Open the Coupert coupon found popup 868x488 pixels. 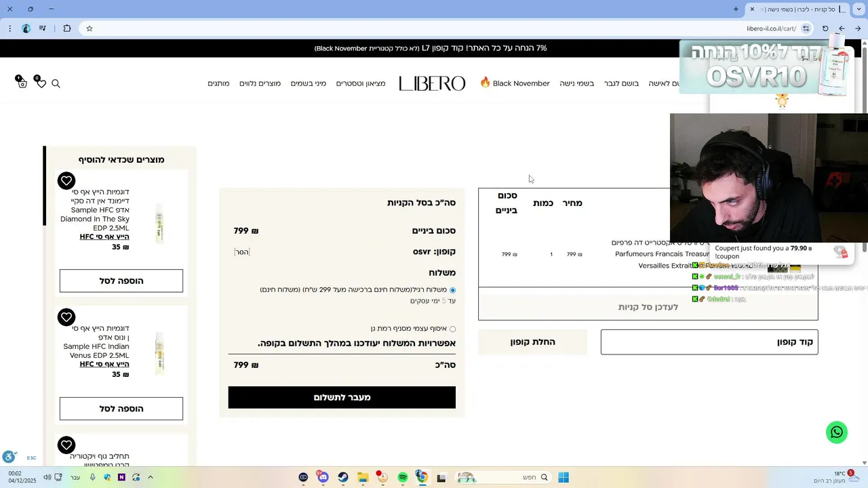point(781,253)
